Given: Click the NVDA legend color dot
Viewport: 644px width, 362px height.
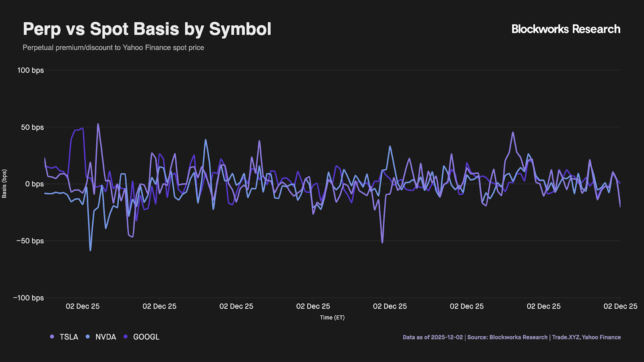Looking at the screenshot, I should point(88,337).
